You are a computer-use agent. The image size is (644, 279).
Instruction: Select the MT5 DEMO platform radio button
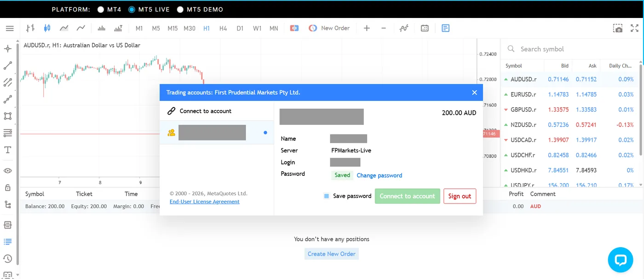tap(180, 9)
